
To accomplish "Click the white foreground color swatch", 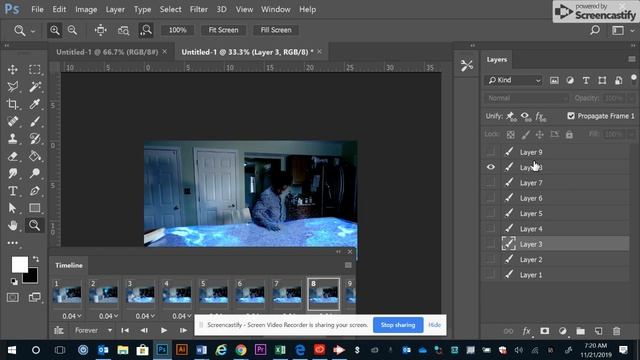I will tap(19, 264).
